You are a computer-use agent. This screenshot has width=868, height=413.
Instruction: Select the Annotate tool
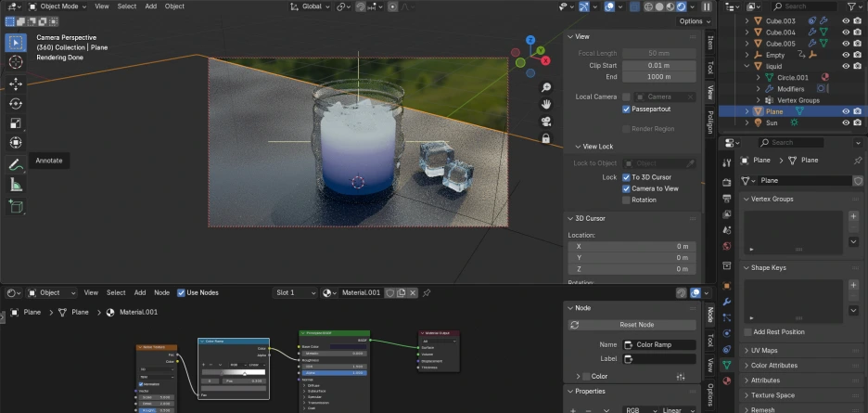tap(16, 164)
